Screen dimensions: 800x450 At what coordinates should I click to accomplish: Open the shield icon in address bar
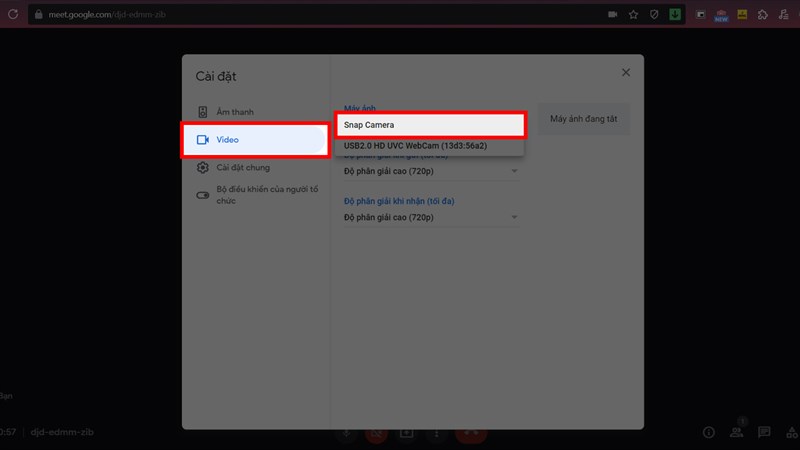[654, 15]
